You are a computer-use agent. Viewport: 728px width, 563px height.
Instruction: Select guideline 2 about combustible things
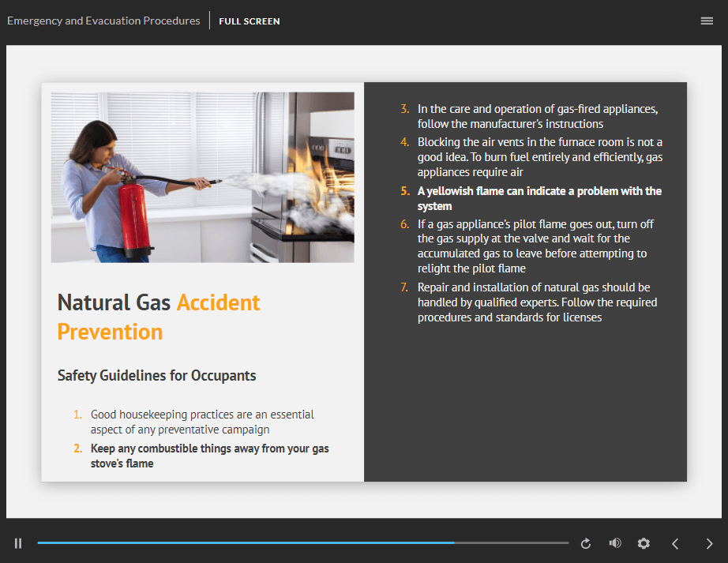(x=201, y=456)
